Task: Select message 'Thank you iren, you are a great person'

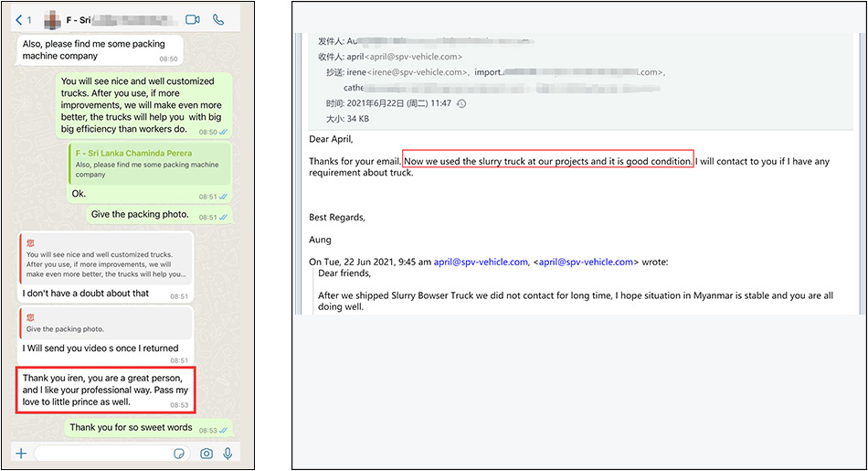Action: [106, 391]
